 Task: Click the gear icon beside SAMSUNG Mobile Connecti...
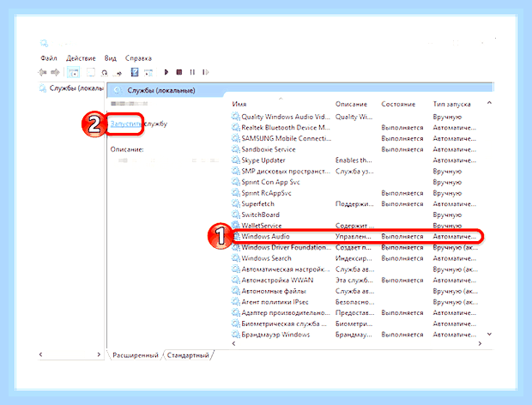click(235, 138)
